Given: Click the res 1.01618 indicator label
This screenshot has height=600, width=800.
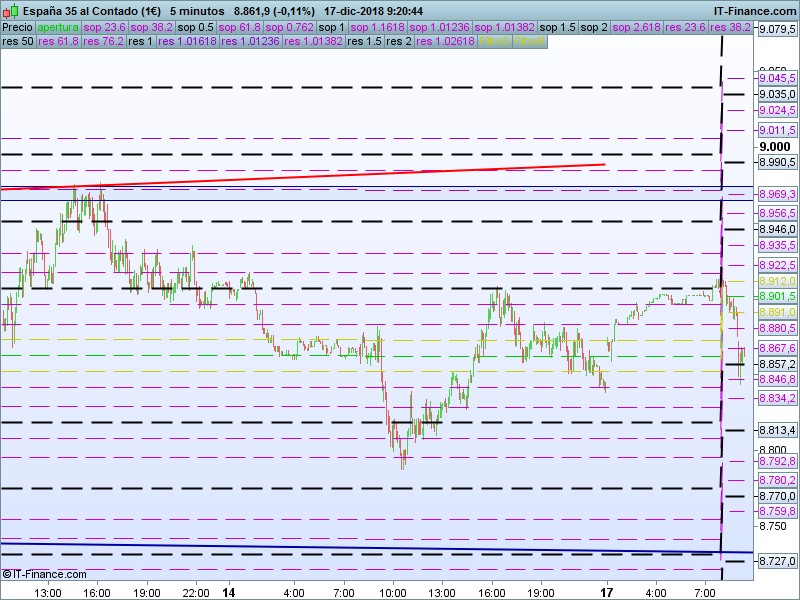Looking at the screenshot, I should [x=187, y=41].
